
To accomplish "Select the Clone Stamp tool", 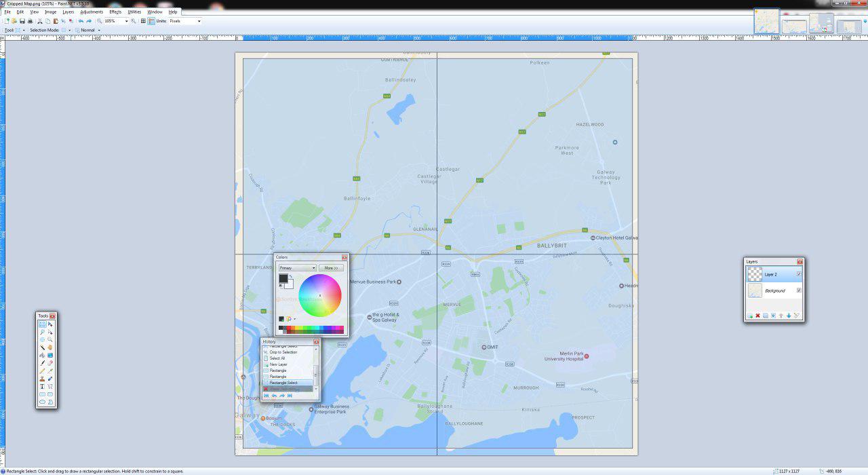I will tap(43, 379).
